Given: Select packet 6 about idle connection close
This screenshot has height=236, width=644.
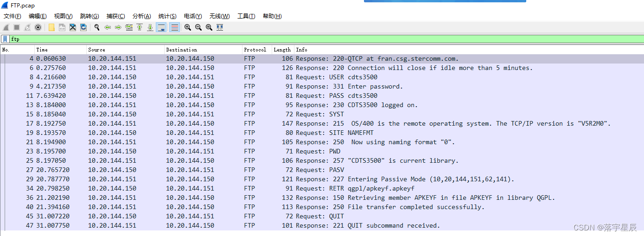Looking at the screenshot, I should 322,68.
